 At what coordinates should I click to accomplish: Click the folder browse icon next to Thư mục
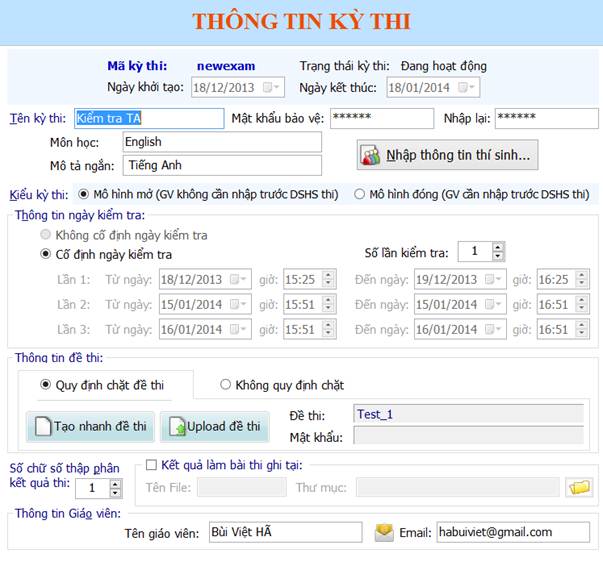coord(579,487)
